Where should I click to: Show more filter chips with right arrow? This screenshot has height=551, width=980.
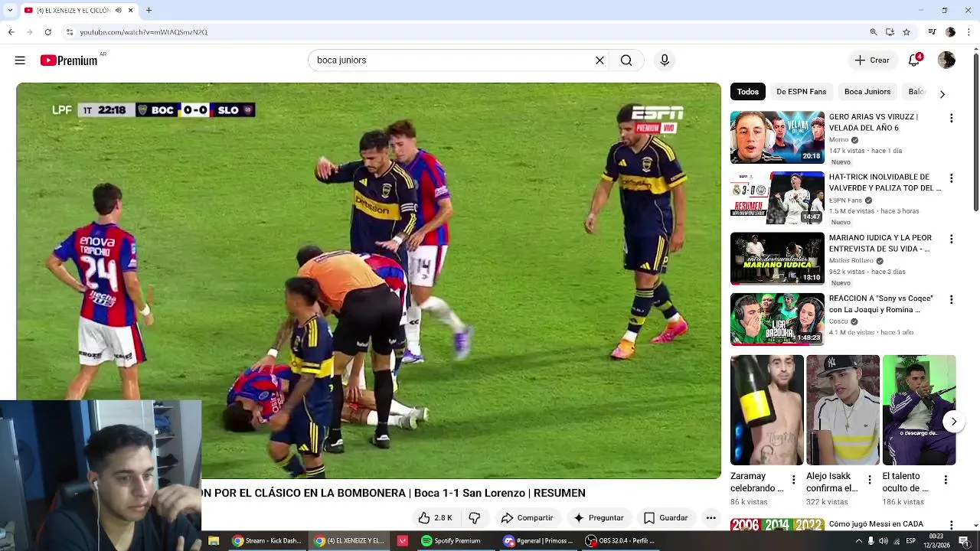942,94
